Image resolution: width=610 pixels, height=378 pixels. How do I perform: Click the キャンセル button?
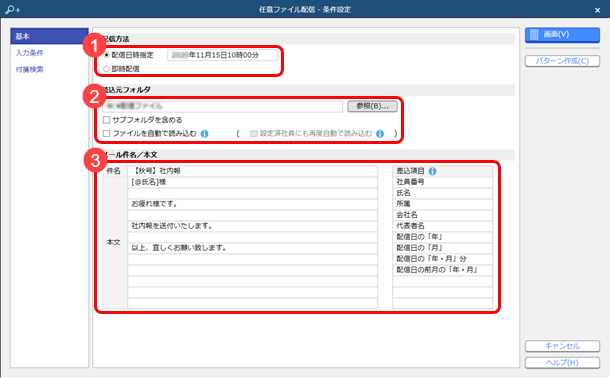pyautogui.click(x=562, y=346)
